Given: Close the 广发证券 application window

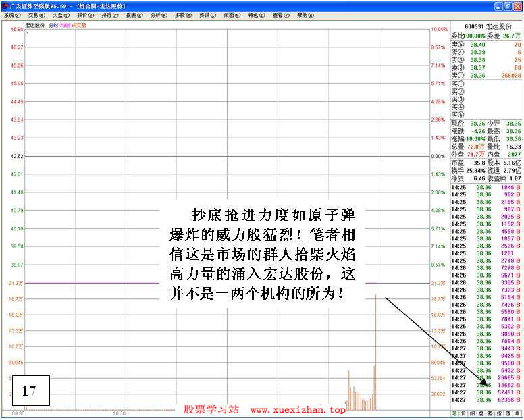Looking at the screenshot, I should point(517,6).
